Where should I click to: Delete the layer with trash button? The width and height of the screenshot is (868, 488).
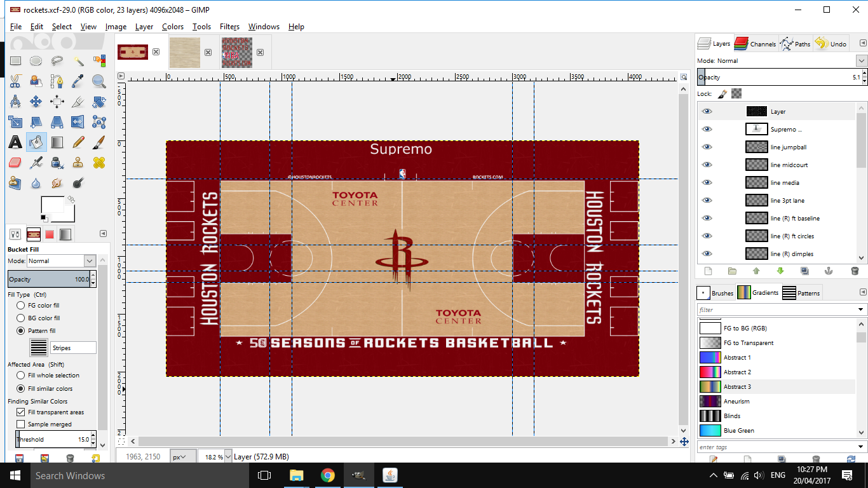pos(855,271)
